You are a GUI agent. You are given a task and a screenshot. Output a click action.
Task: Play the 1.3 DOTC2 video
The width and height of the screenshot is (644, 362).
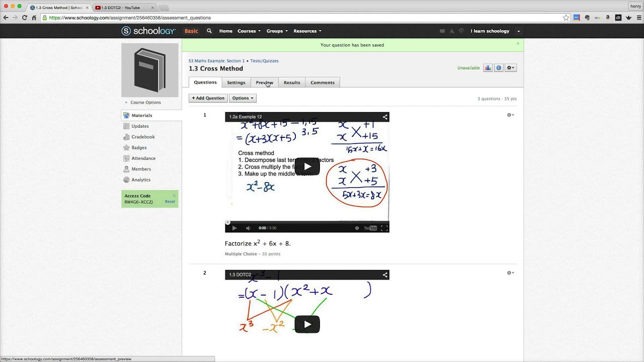(307, 324)
